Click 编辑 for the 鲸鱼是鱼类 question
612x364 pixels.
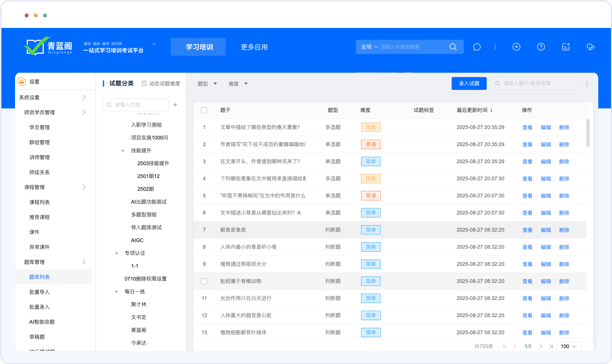click(x=546, y=230)
